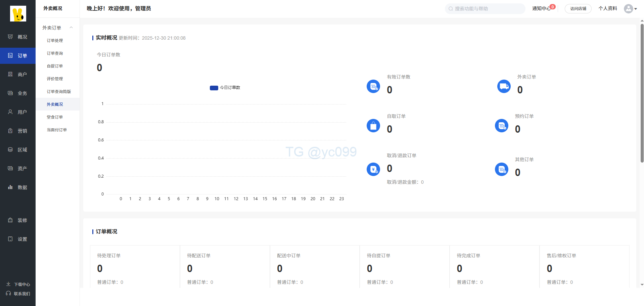Go to 评价管理 submenu entry
The image size is (644, 306).
(x=55, y=79)
